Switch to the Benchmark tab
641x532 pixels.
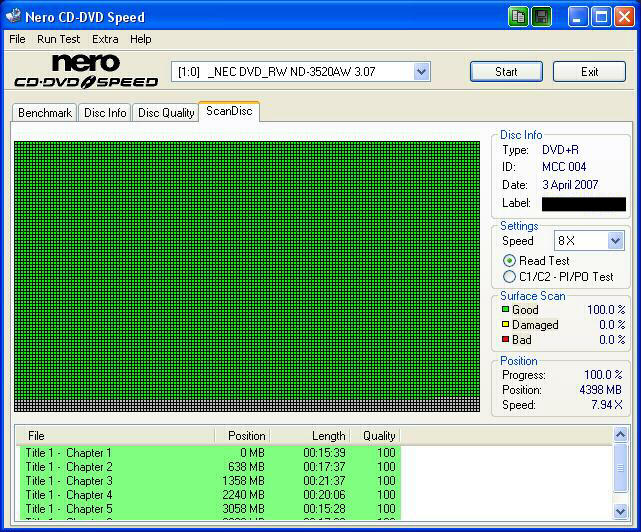(x=45, y=113)
